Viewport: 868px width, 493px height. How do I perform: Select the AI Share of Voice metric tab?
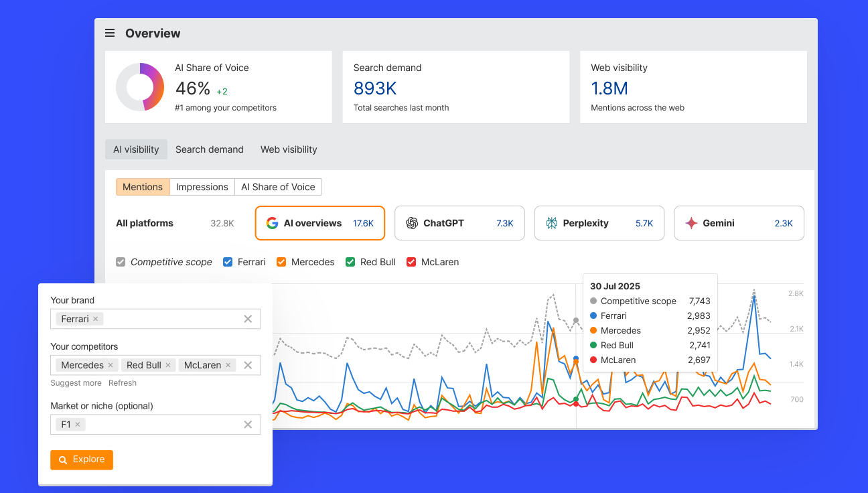278,187
